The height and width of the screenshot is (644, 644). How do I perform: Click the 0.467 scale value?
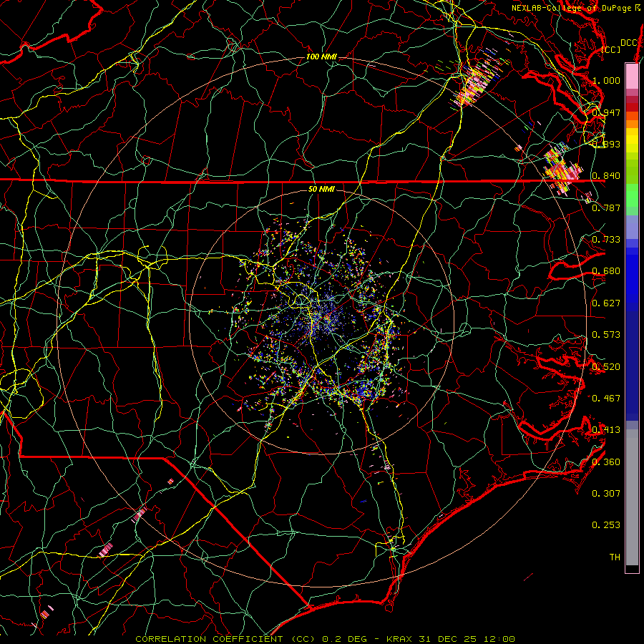coord(606,399)
